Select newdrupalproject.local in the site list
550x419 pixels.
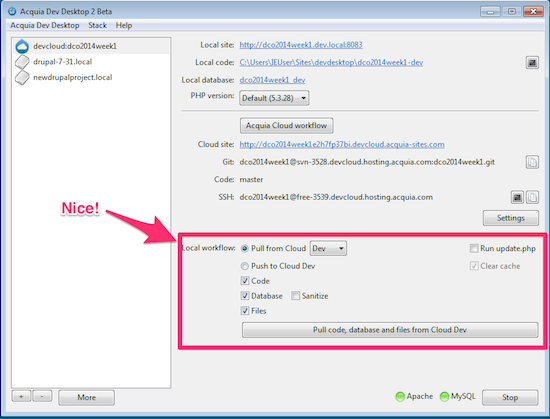91,77
